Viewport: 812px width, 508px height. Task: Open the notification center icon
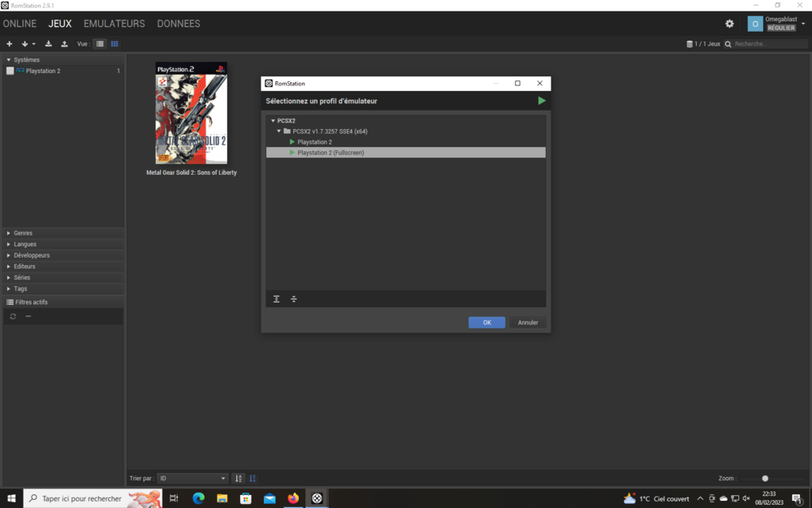pos(797,499)
